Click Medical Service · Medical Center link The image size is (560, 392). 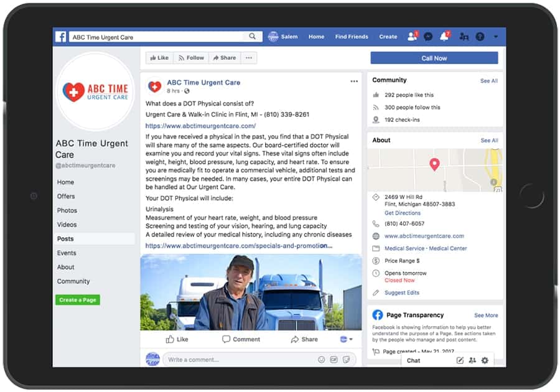point(426,248)
